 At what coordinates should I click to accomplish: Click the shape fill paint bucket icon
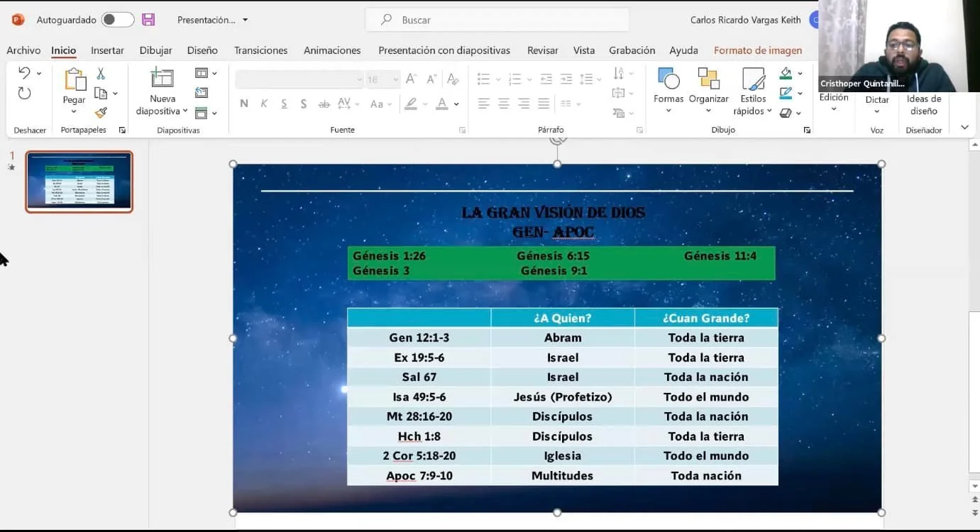786,73
